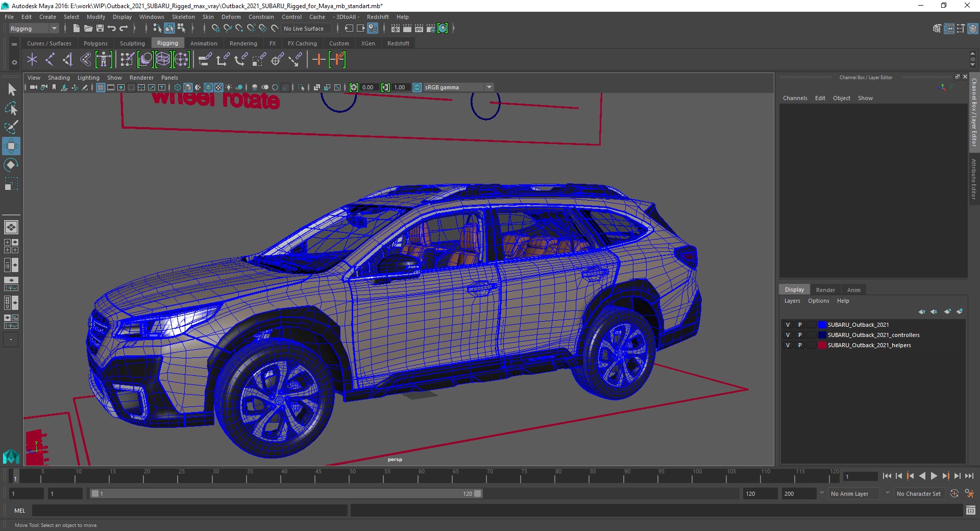Click navy swatch of controllers layer

(x=822, y=335)
